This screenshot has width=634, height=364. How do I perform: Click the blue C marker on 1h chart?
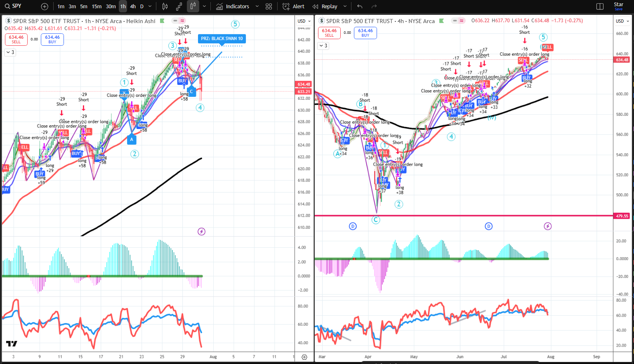191,91
